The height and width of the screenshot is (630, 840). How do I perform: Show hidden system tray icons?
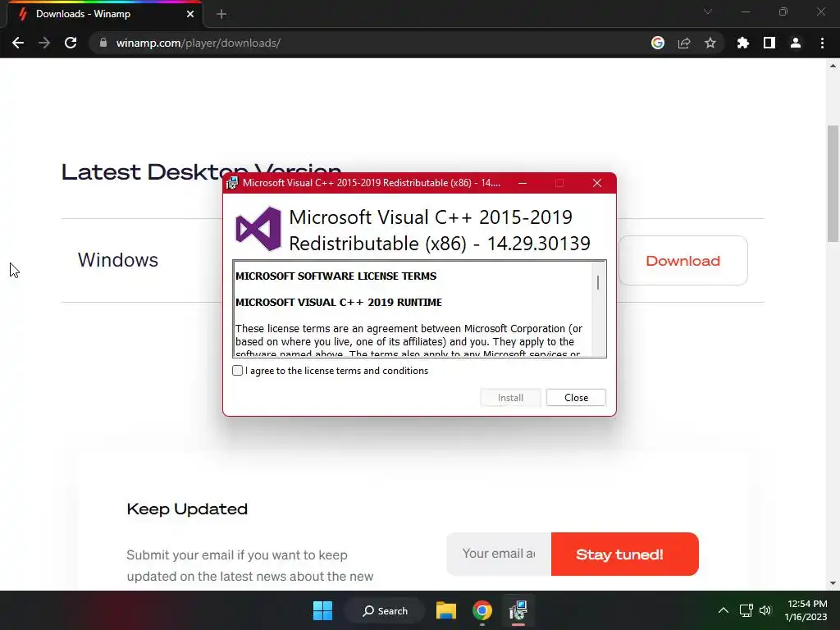point(724,610)
